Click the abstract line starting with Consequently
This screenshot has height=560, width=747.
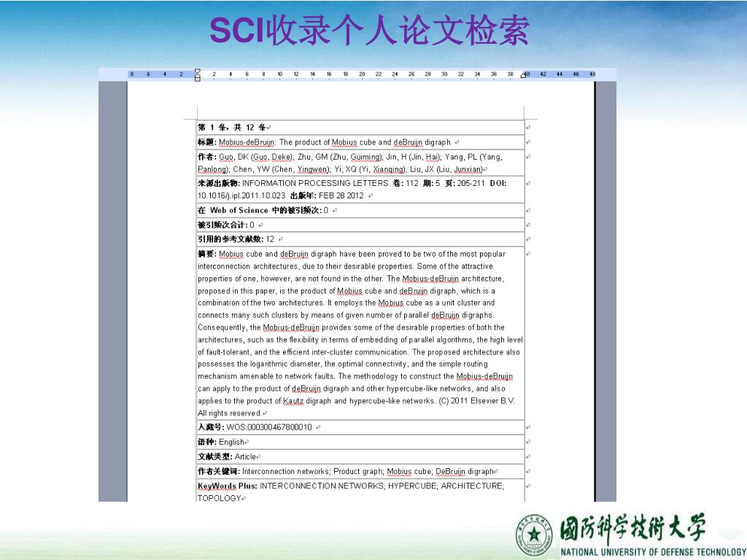(x=351, y=327)
